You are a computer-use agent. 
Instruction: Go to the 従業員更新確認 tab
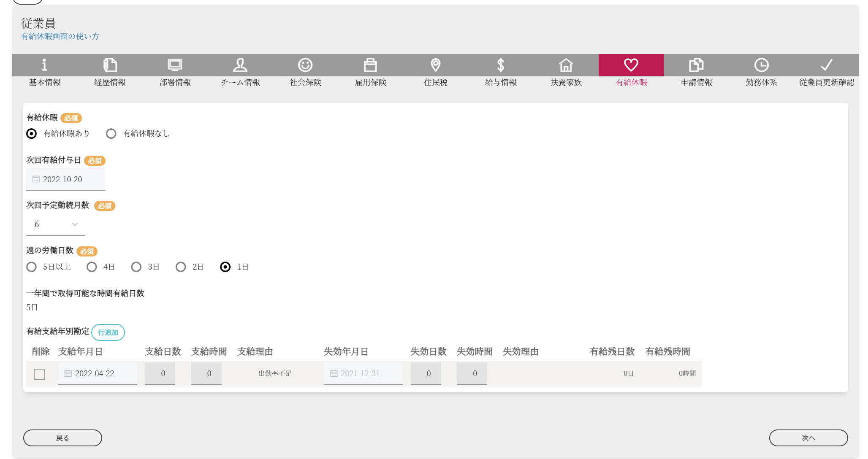tap(826, 70)
